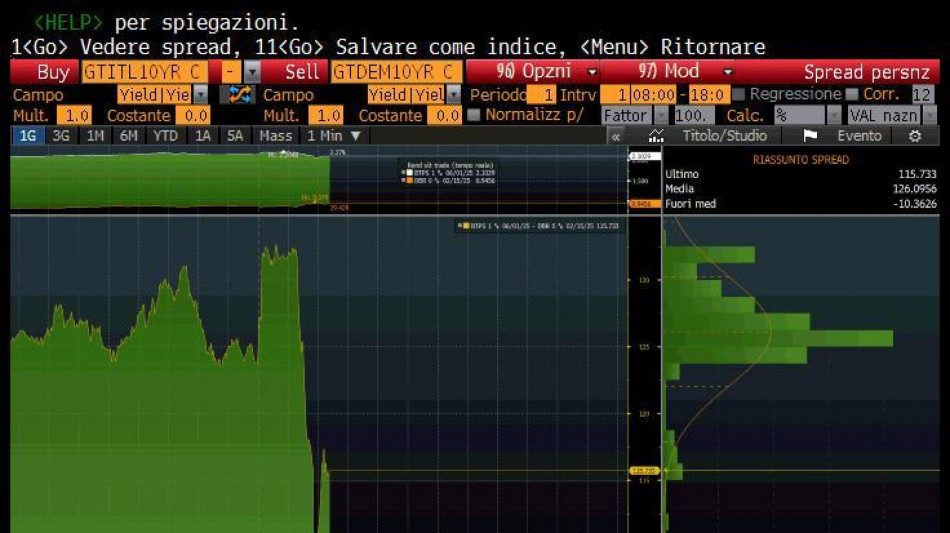
Task: Open dropdown next to minus operator
Action: point(252,72)
